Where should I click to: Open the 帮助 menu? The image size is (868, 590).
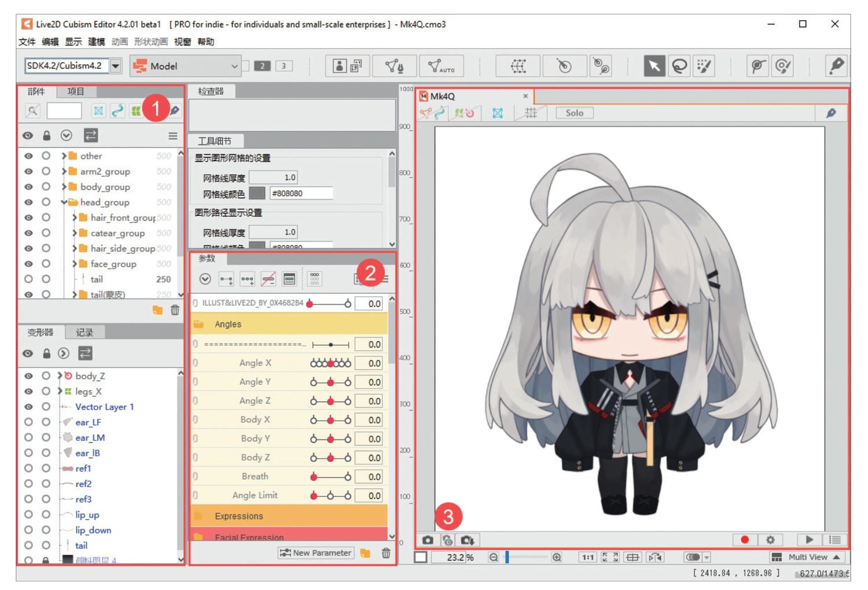coord(205,42)
